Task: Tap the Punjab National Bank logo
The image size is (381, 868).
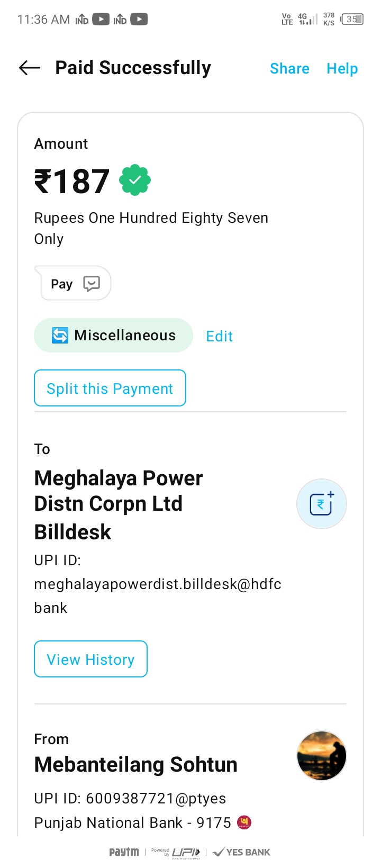Action: tap(244, 822)
